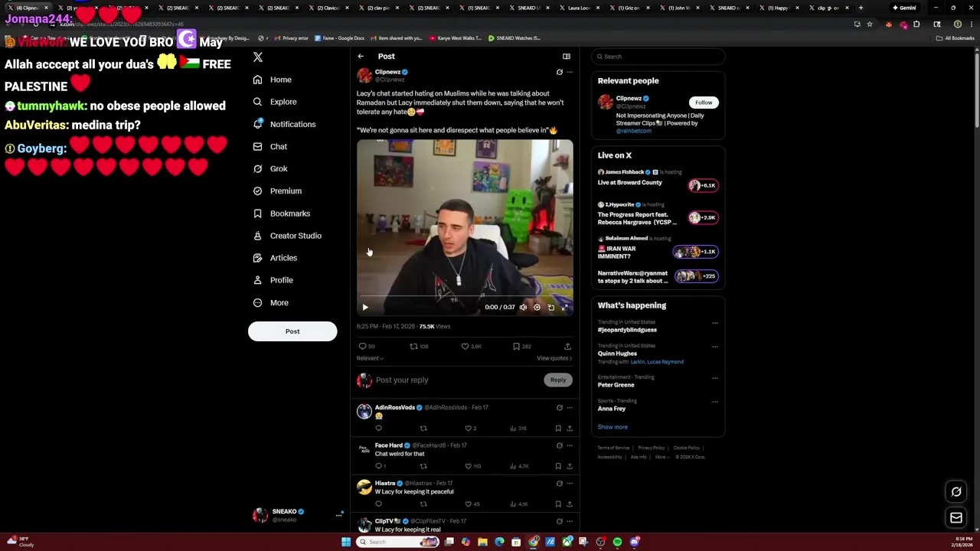Follow Clipnewz in Relevant people
Screen dimensions: 980x551
(704, 103)
